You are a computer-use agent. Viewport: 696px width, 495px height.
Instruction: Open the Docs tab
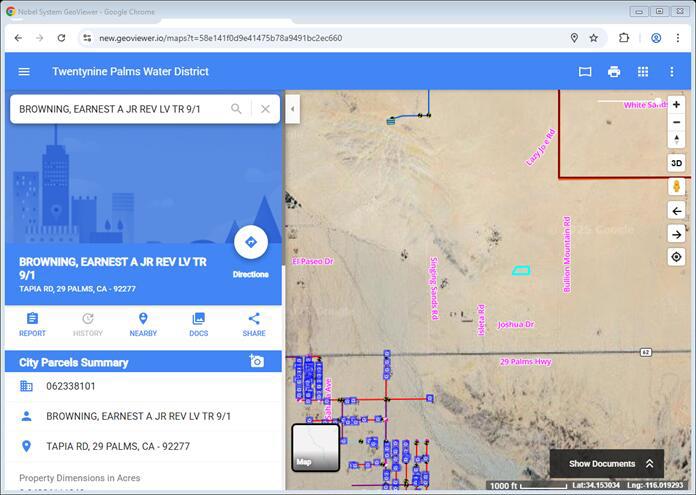click(198, 324)
